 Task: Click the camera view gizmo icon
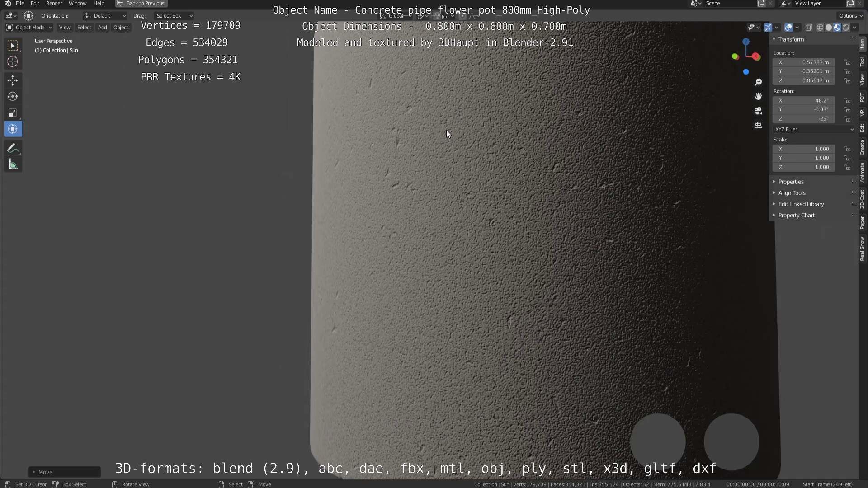pos(758,111)
